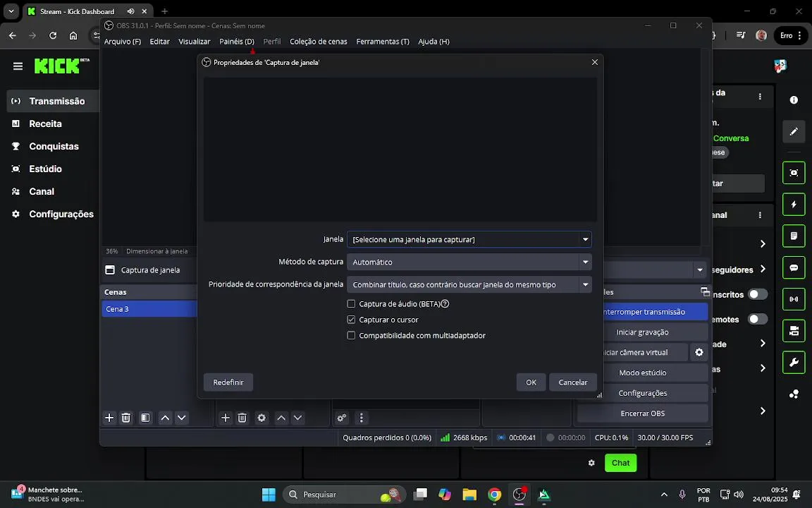The image size is (812, 508).
Task: Remove selected source with the sources trash icon
Action: [x=242, y=418]
